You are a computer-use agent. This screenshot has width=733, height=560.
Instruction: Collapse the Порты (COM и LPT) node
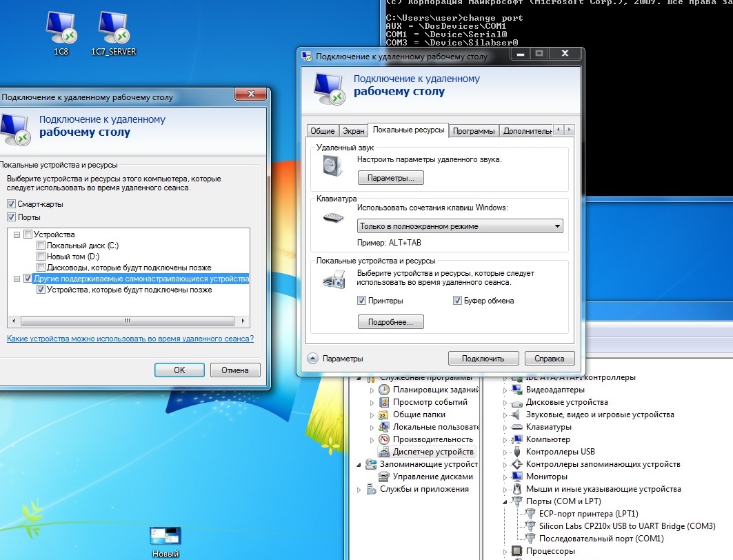coord(505,501)
